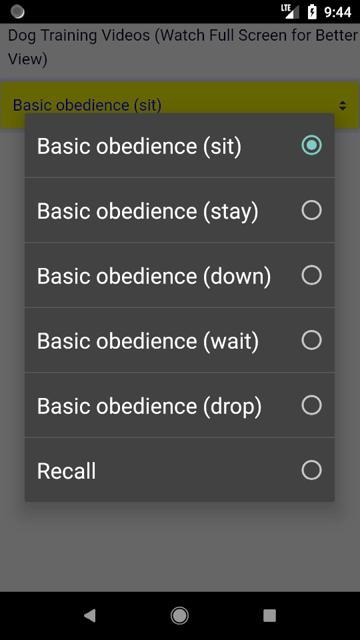Choose Basic obedience (stay) menu text
The image size is (360, 640).
coord(148,211)
